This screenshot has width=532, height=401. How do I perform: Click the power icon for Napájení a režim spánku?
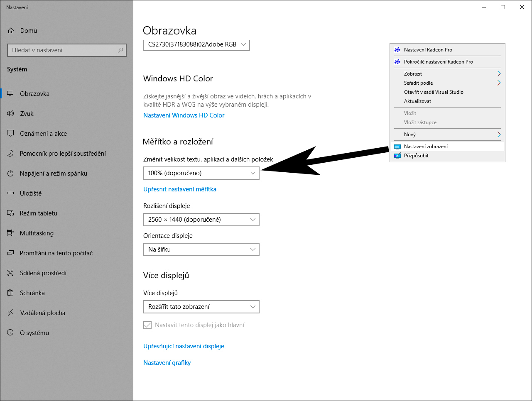point(11,174)
